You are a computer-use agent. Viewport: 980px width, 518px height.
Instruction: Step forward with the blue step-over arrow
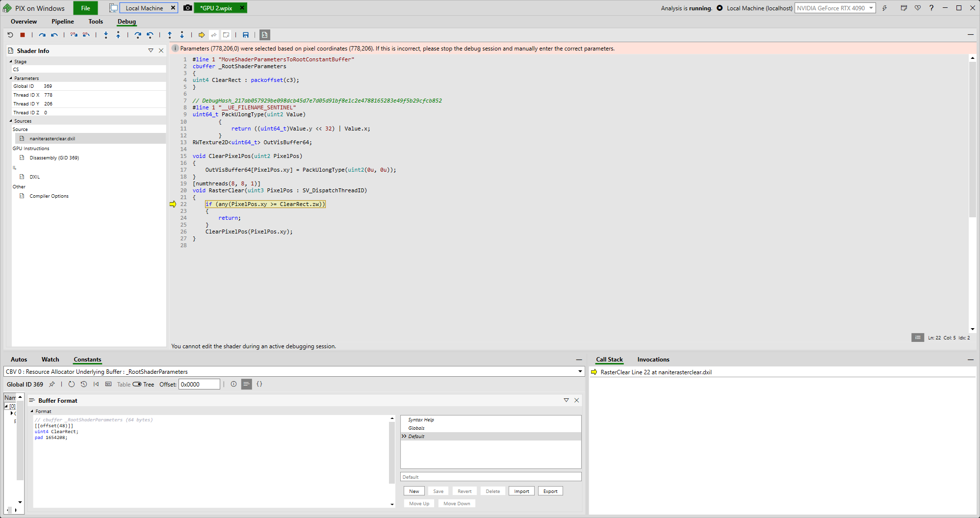point(42,35)
